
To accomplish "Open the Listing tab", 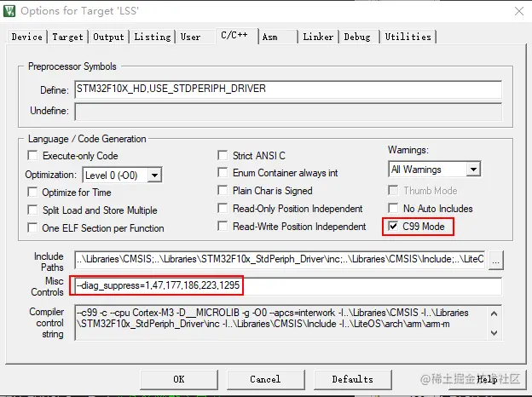I will (x=153, y=37).
